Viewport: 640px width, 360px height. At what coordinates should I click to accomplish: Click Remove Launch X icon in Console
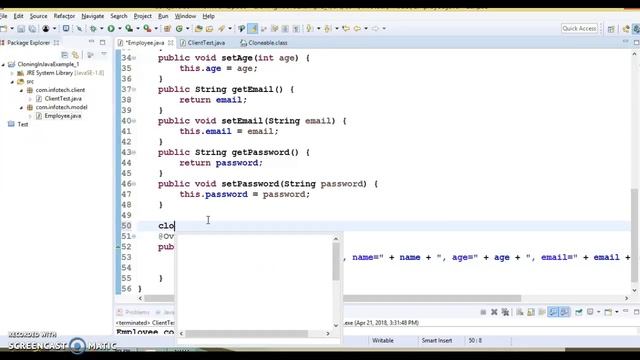coord(494,312)
